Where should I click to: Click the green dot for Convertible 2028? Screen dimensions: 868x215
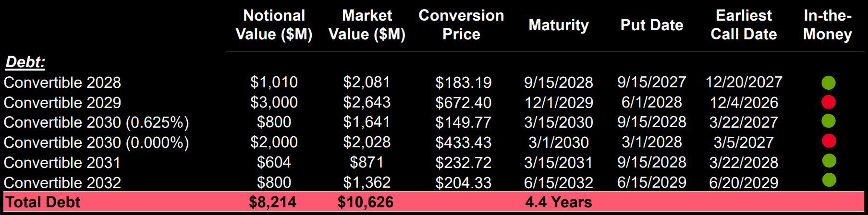828,83
